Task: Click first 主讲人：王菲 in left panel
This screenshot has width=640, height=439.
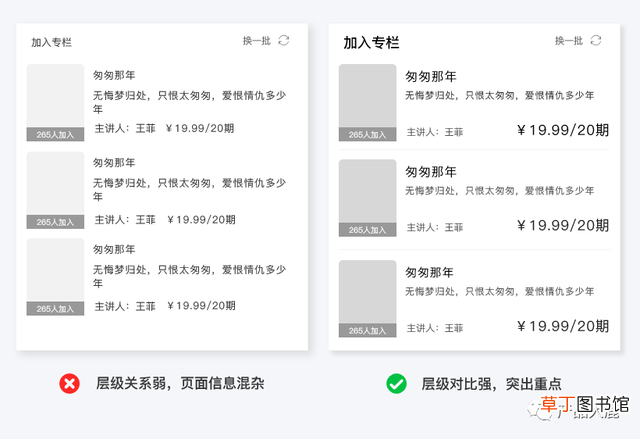Action: [125, 129]
